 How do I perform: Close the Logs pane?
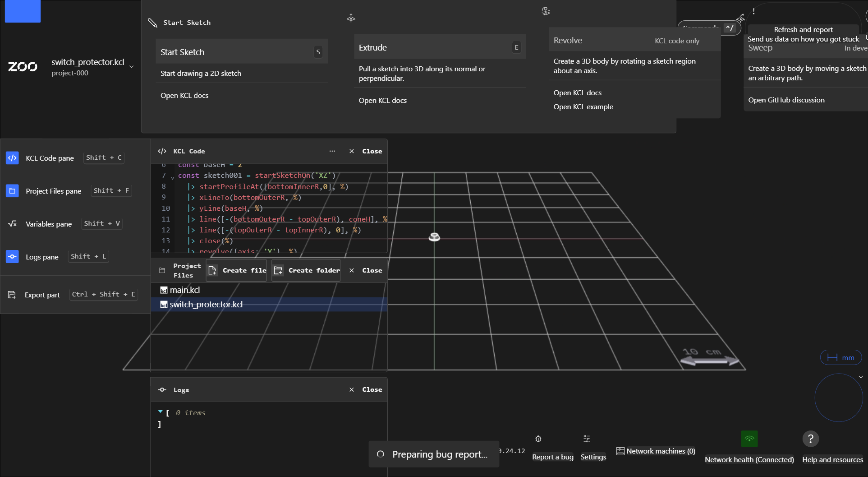pos(366,389)
